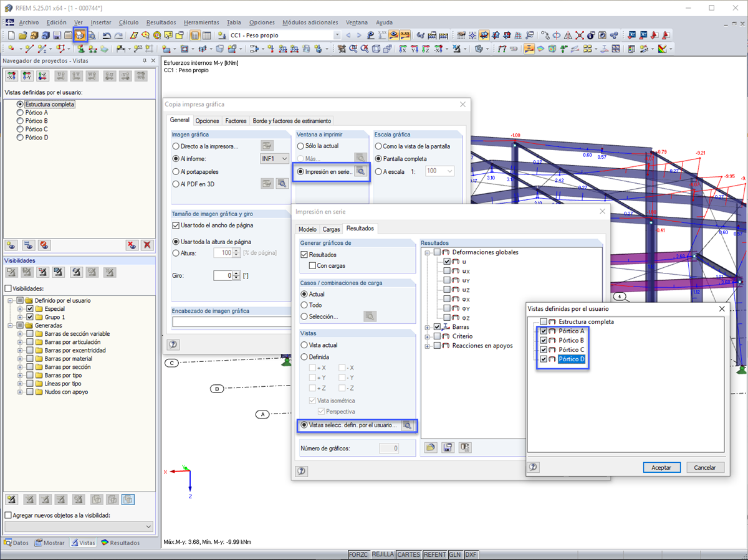The image size is (748, 560).
Task: Click the color scale icon at toolbar end
Action: pyautogui.click(x=663, y=49)
